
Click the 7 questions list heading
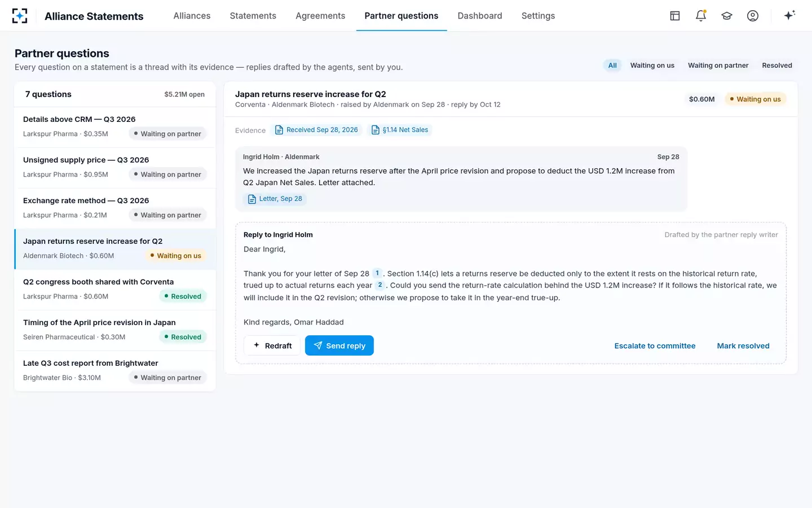pos(48,94)
